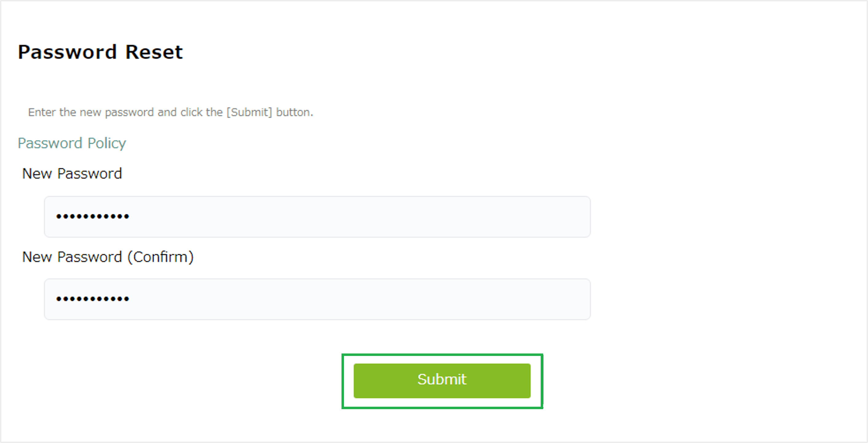Viewport: 868px width, 443px height.
Task: Click the green Submit button
Action: 442,381
